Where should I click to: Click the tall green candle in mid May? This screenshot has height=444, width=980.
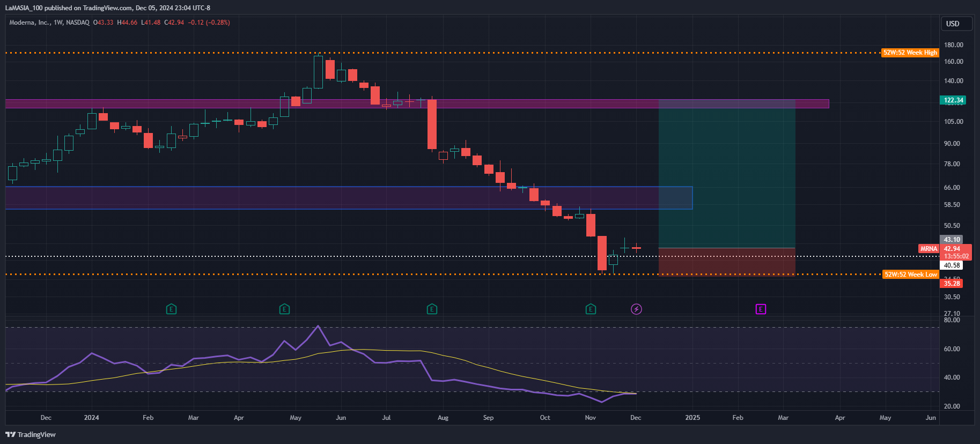(x=318, y=72)
